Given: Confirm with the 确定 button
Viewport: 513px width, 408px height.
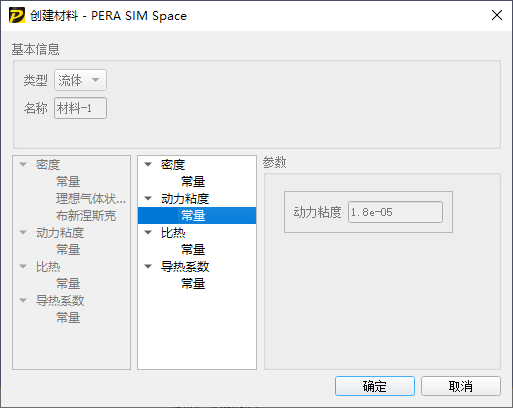Looking at the screenshot, I should click(x=375, y=386).
